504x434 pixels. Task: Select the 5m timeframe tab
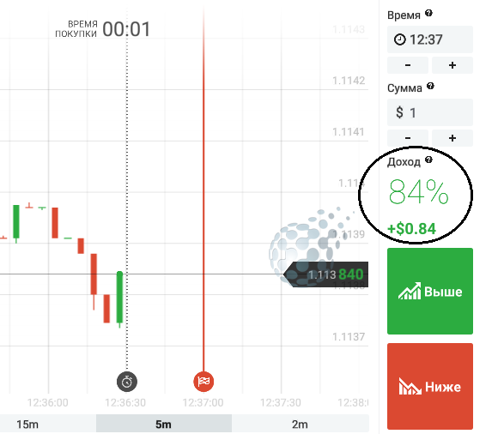164,425
